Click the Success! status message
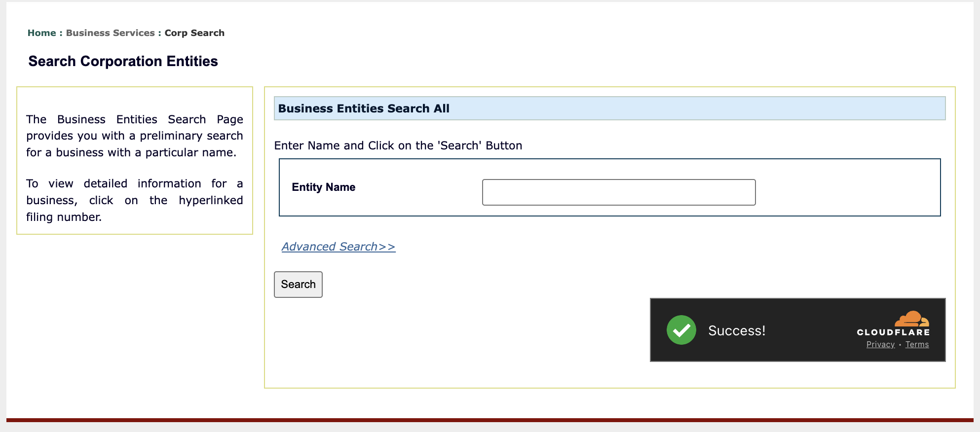 [x=737, y=330]
